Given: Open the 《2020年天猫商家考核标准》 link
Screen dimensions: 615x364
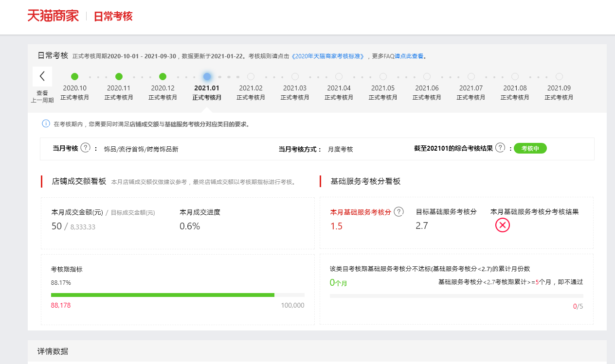Looking at the screenshot, I should pos(328,56).
